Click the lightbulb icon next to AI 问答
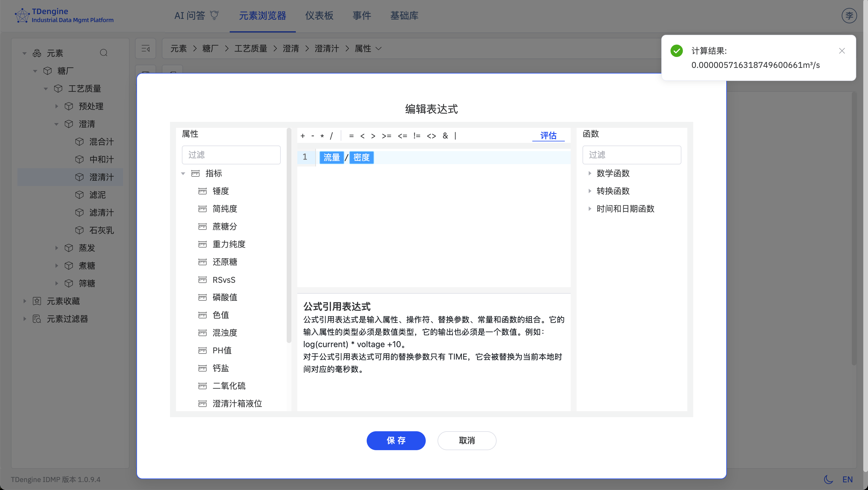 tap(215, 15)
